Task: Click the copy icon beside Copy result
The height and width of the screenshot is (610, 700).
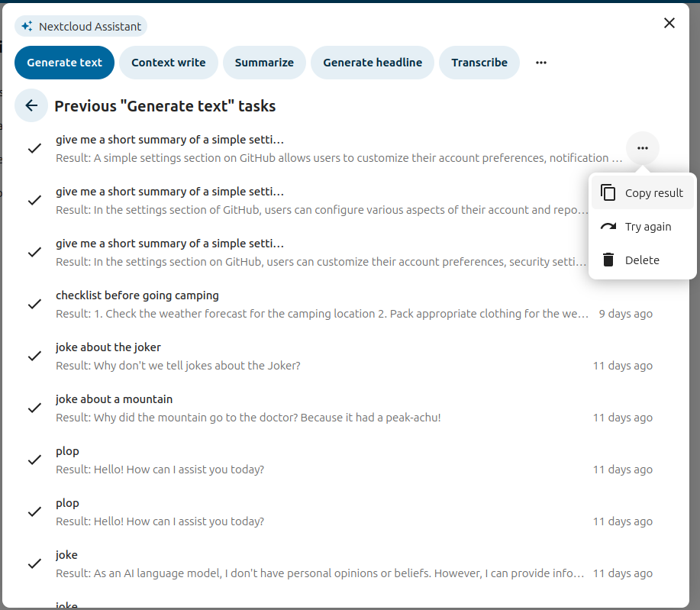Action: (608, 193)
